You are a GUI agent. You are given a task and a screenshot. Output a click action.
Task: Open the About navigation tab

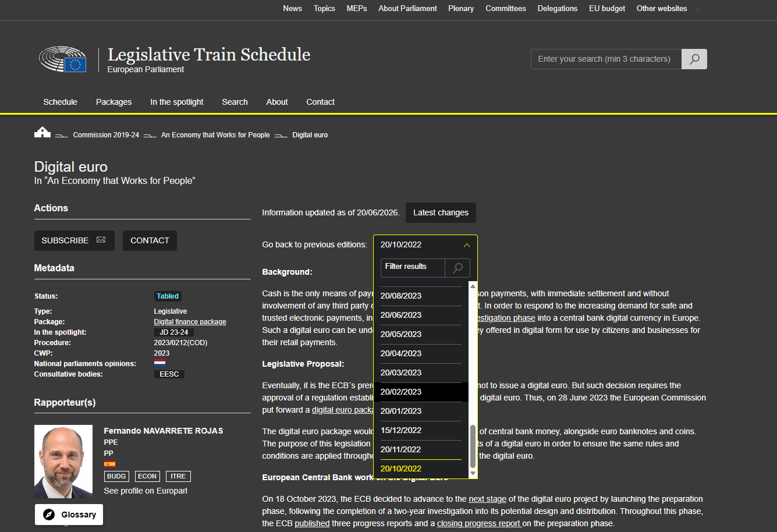pos(277,102)
